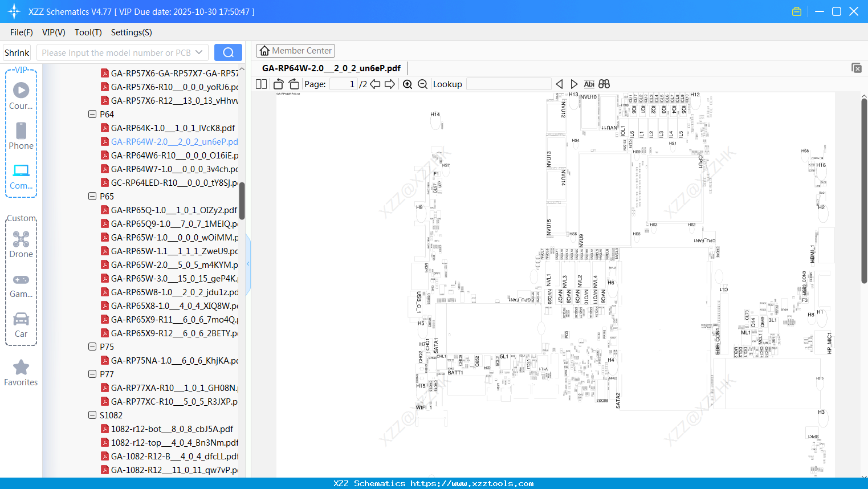The width and height of the screenshot is (868, 489).
Task: Collapse the P64 folder
Action: coord(92,114)
